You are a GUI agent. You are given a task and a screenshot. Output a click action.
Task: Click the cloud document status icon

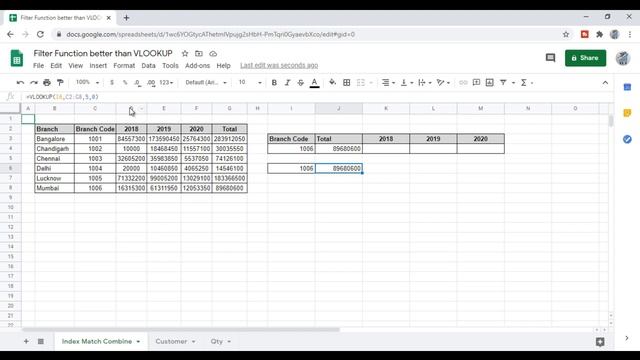point(213,53)
